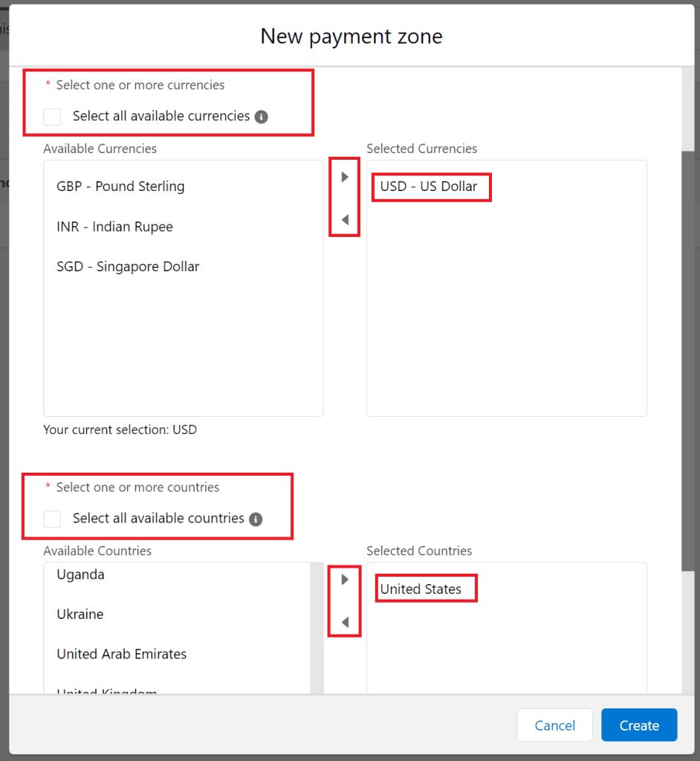Move currency back to Available Currencies list
The height and width of the screenshot is (761, 700).
pos(345,220)
